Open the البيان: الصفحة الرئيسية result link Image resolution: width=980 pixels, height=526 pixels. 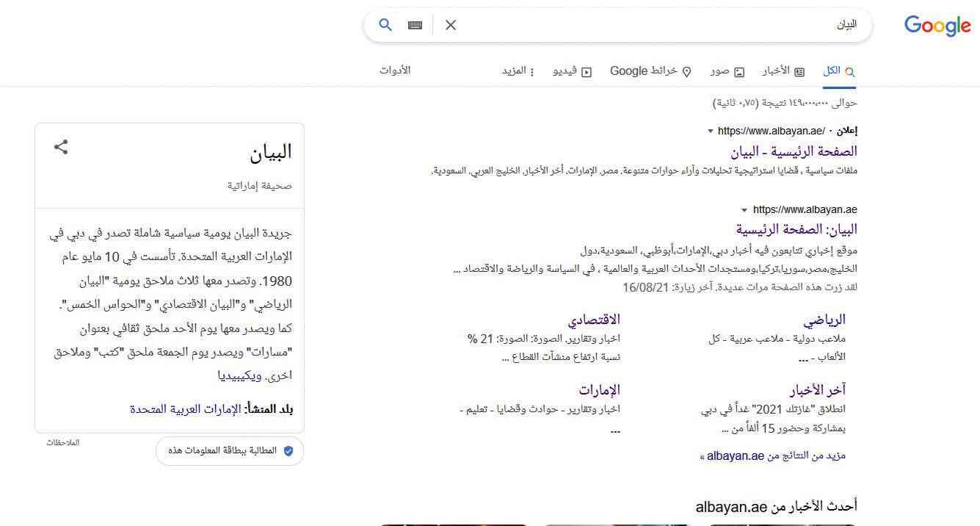(x=796, y=229)
